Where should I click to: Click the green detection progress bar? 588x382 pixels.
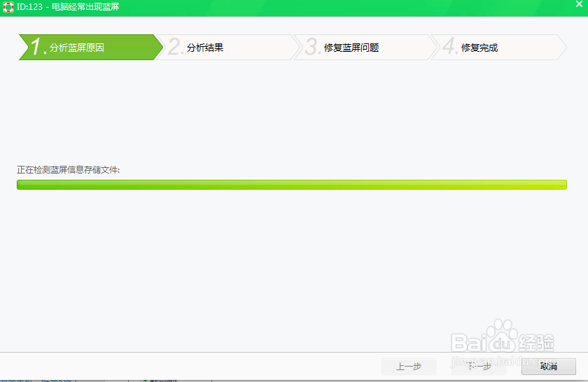[292, 185]
